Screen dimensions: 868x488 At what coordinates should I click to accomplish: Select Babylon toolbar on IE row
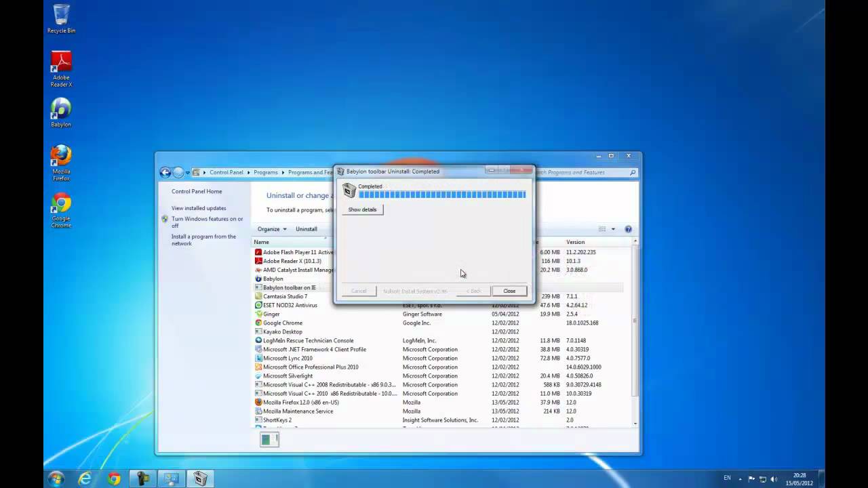point(438,287)
